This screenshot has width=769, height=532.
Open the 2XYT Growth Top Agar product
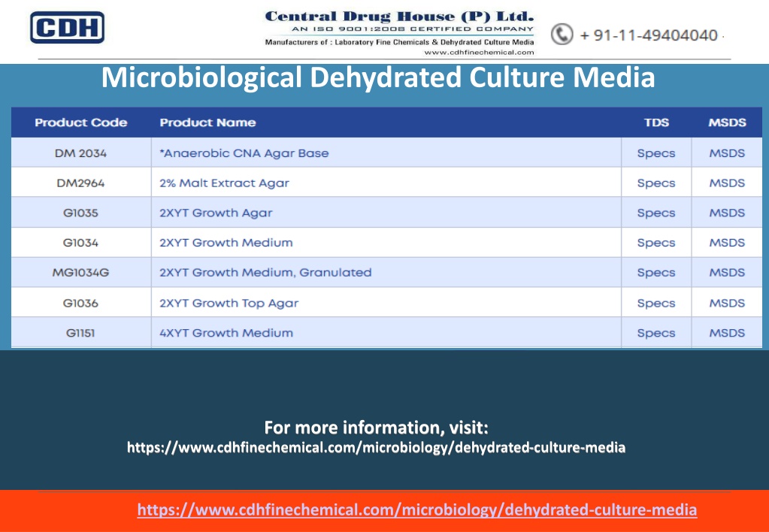(x=229, y=303)
